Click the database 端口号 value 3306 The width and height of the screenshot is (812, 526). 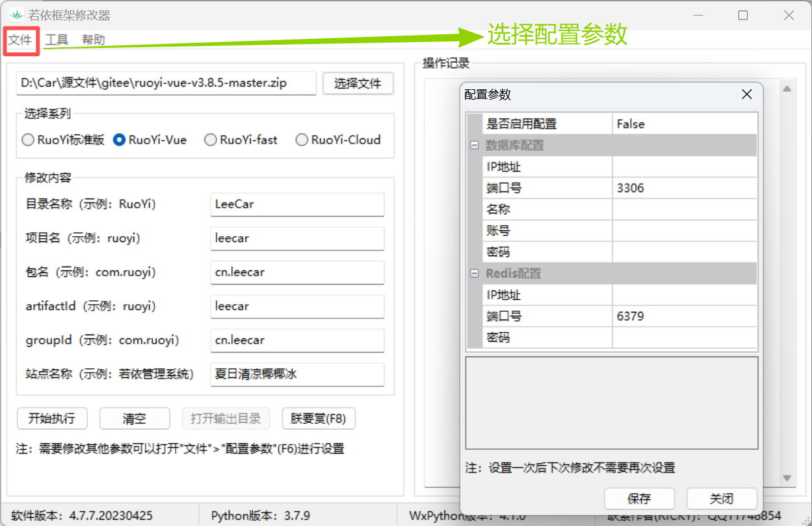coord(684,188)
